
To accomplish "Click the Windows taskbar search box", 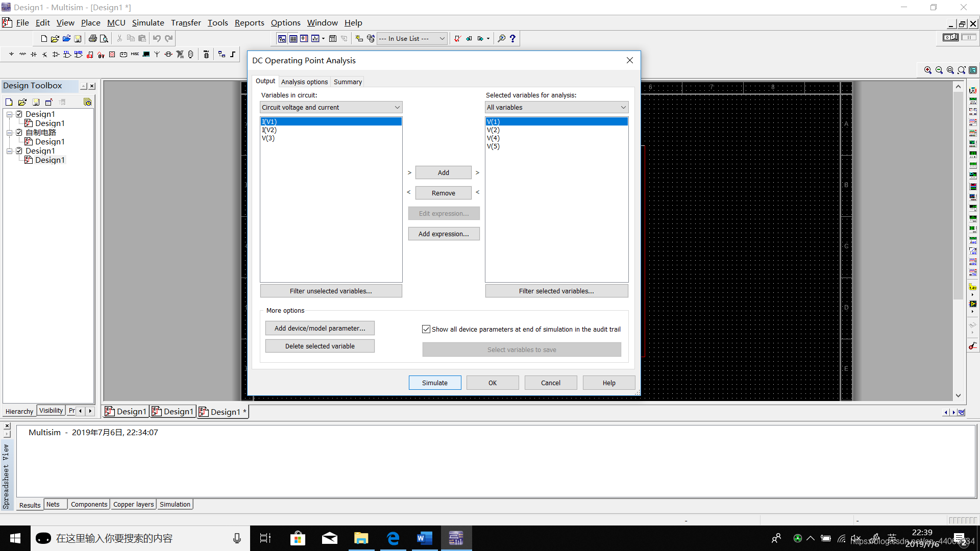I will [140, 538].
